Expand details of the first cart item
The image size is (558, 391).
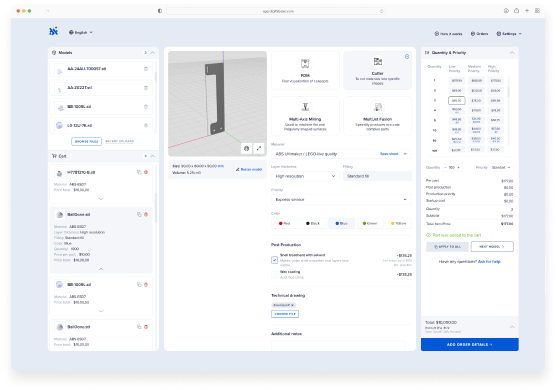pyautogui.click(x=101, y=199)
